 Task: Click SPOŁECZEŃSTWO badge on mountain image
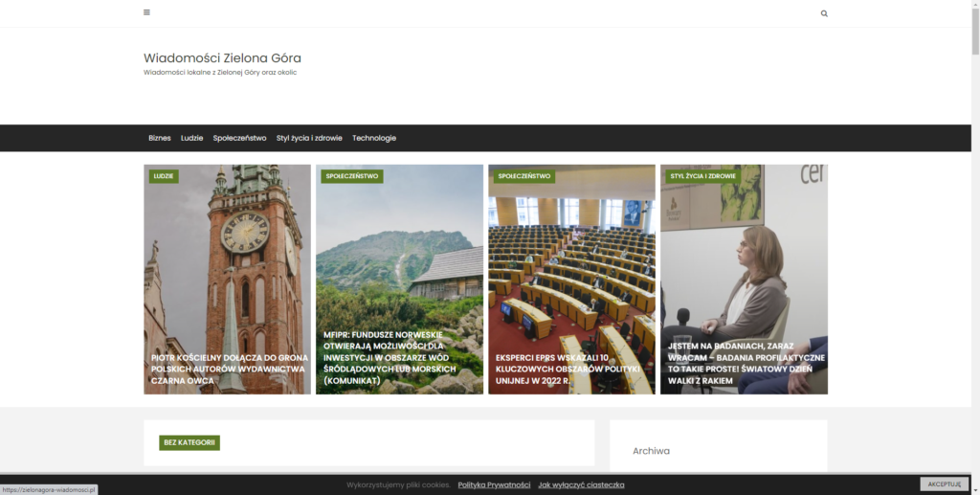(x=351, y=176)
